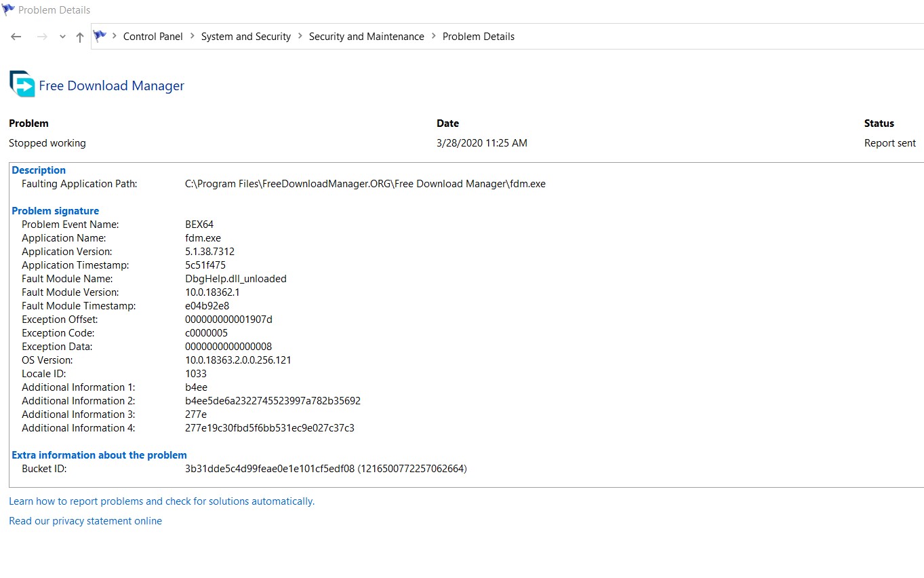Click the Free Download Manager heading
This screenshot has height=578, width=924.
(x=112, y=85)
